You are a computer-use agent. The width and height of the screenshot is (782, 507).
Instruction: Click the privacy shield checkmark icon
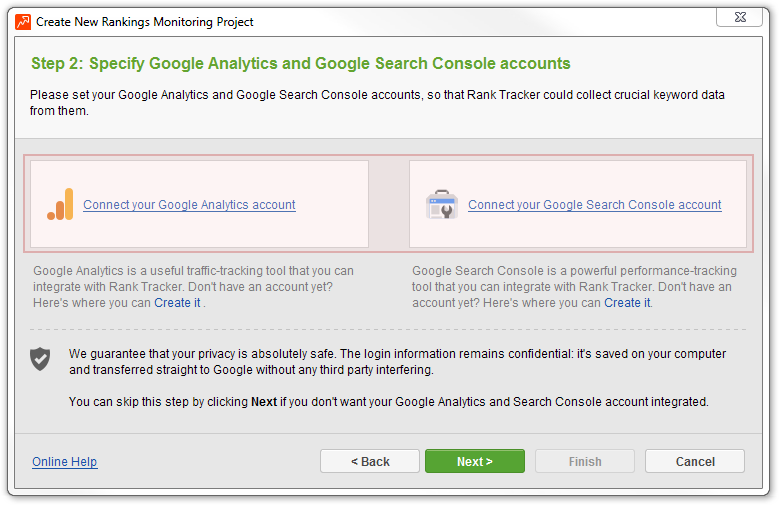[x=40, y=359]
